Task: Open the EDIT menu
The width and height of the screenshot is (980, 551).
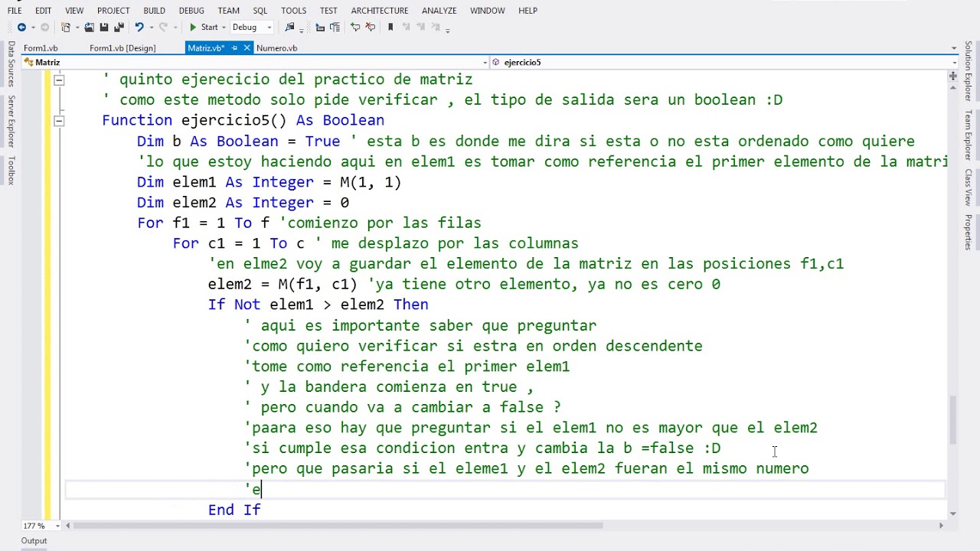Action: [43, 11]
